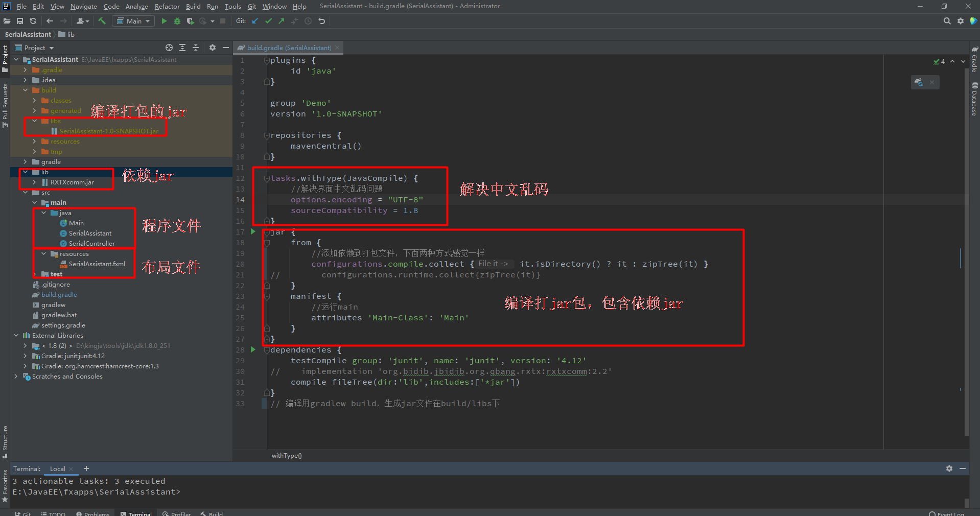
Task: Run dependencies gutter arrow on line 28
Action: click(253, 349)
